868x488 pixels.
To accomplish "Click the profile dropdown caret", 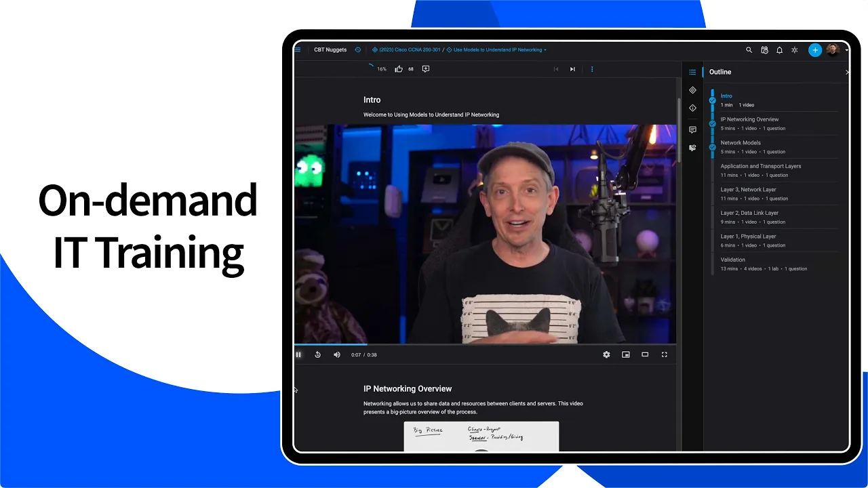I will (x=846, y=51).
